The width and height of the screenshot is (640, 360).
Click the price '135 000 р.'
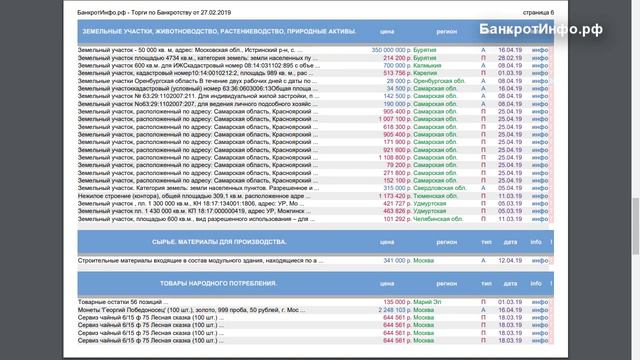pos(397,302)
